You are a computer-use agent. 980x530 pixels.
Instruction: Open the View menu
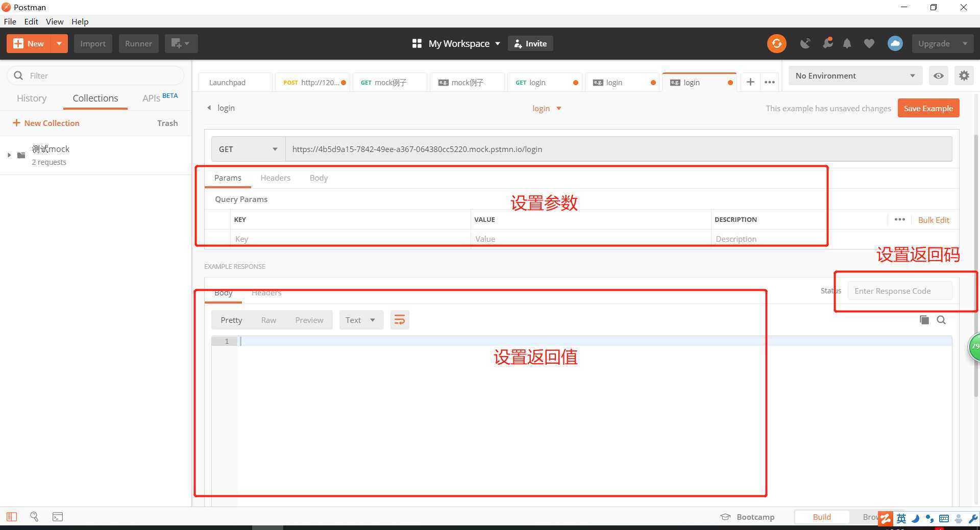click(x=55, y=21)
